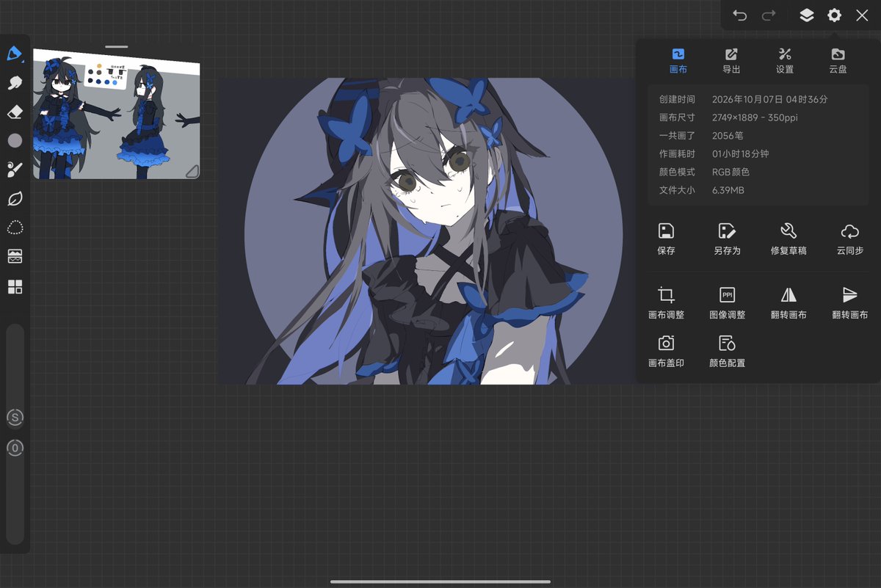Open the image insert tool

pos(15,256)
